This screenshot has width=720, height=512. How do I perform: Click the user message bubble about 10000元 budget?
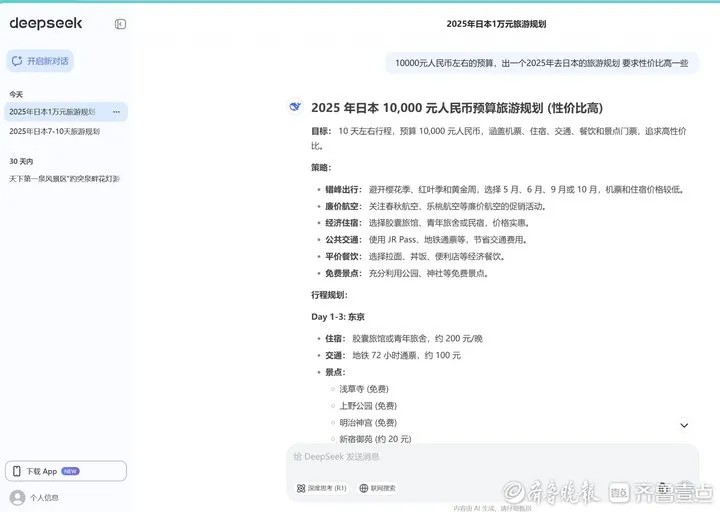pyautogui.click(x=542, y=63)
